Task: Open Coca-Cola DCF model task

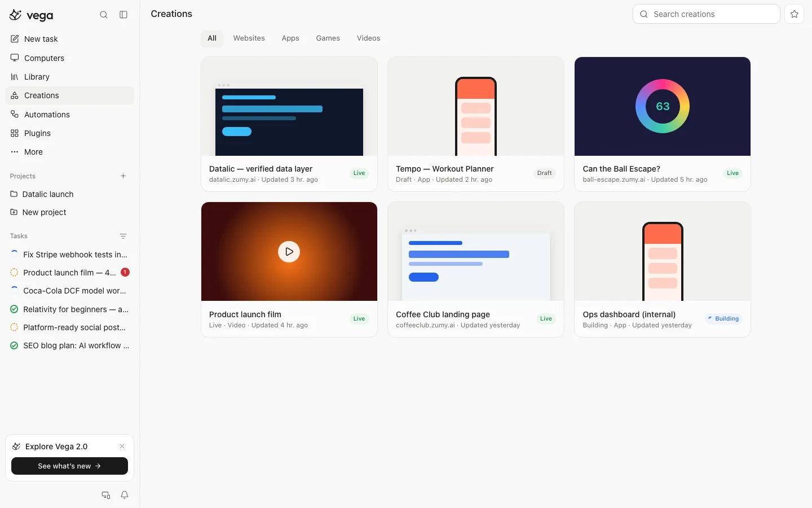Action: [69, 291]
